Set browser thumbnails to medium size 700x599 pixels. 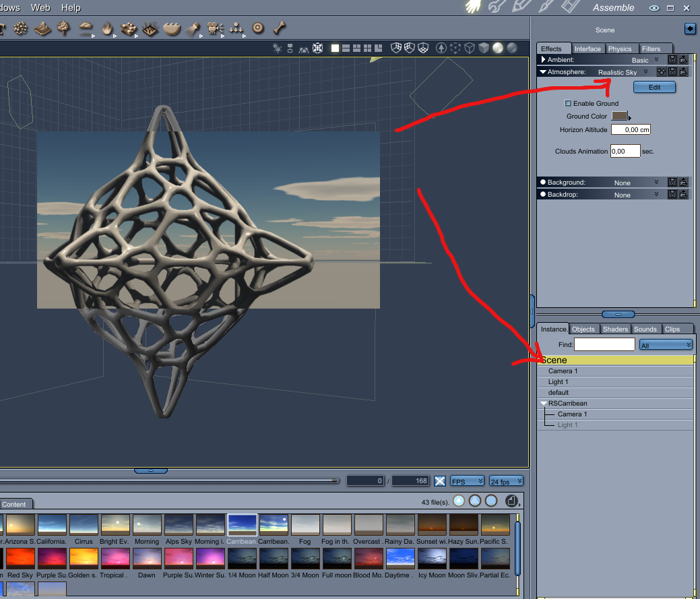coord(475,501)
